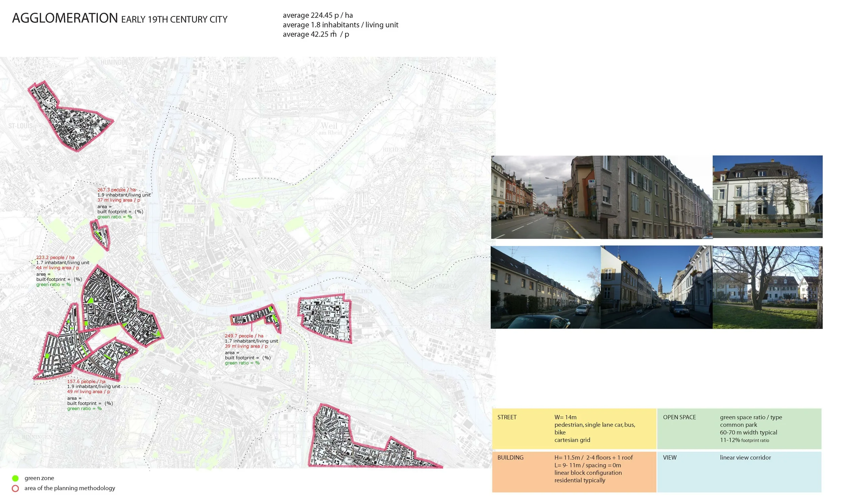Open the street photo with the red brick buildings
Image resolution: width=841 pixels, height=504 pixels.
[545, 197]
